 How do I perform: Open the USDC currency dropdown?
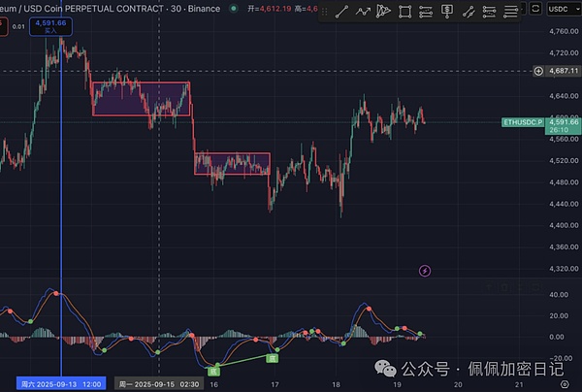(x=561, y=8)
